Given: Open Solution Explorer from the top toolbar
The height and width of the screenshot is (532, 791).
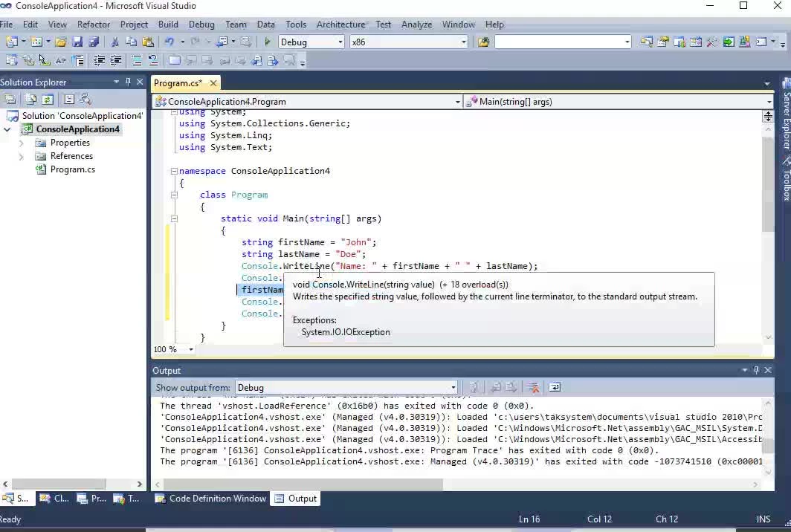Looking at the screenshot, I should point(646,42).
